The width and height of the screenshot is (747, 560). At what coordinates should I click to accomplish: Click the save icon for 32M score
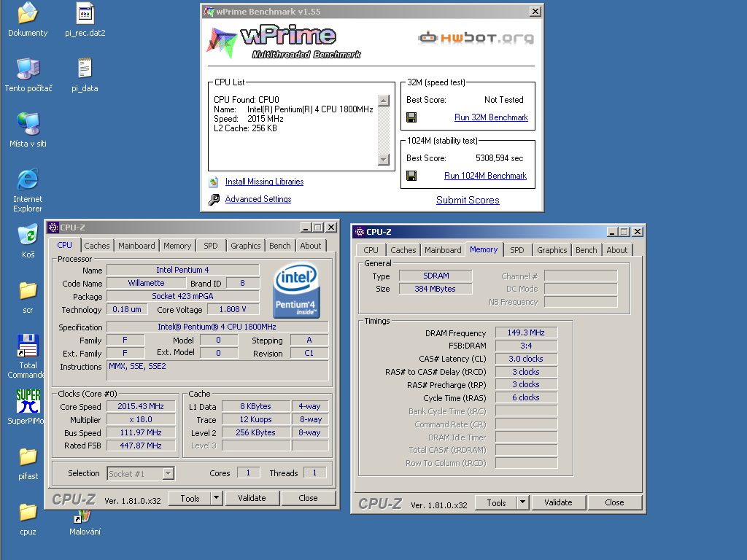click(x=411, y=117)
